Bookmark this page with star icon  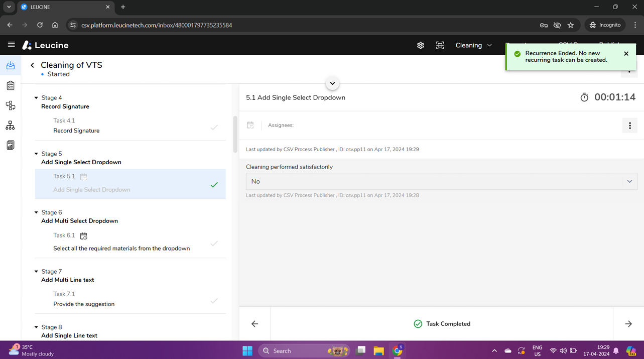point(571,25)
